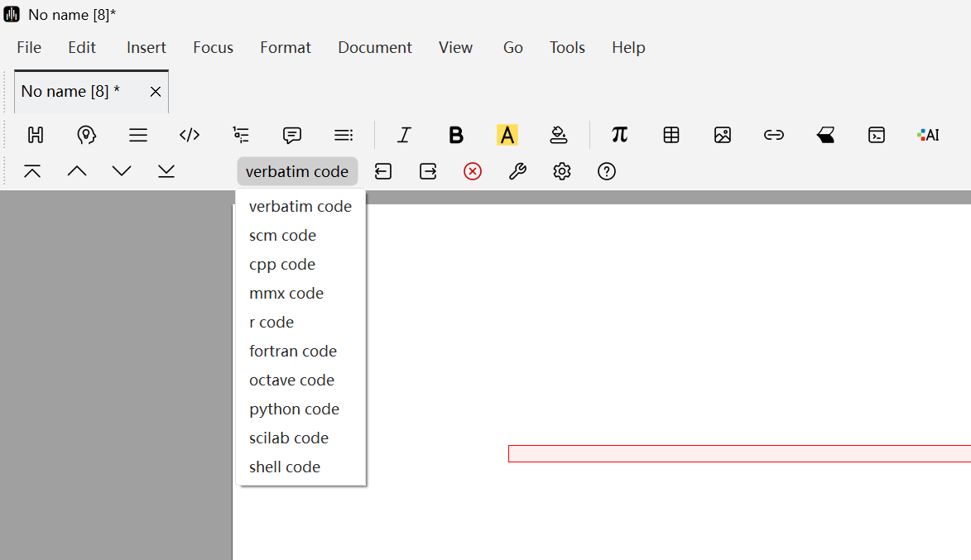Click the hyperlink chain icon
The height and width of the screenshot is (560, 971).
[774, 135]
